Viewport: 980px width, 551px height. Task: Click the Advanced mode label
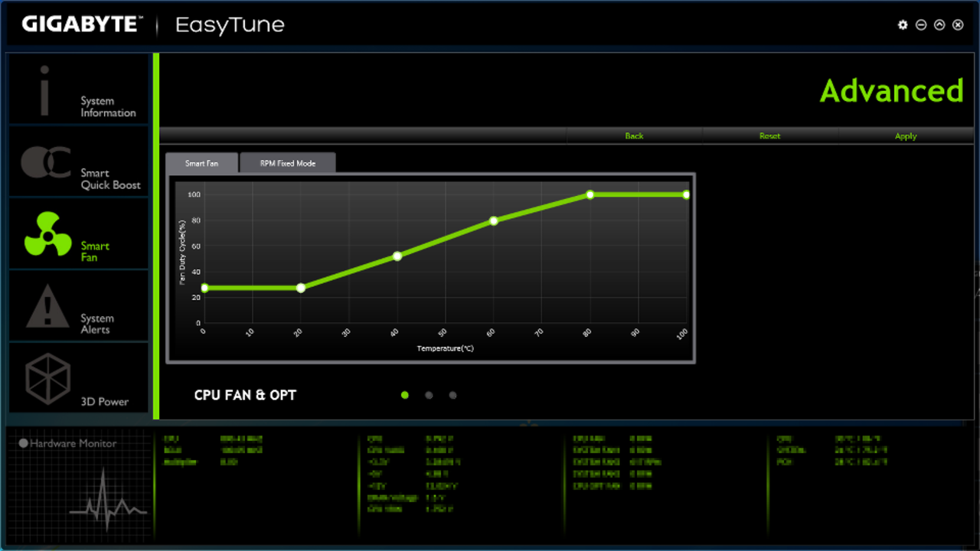pos(891,90)
